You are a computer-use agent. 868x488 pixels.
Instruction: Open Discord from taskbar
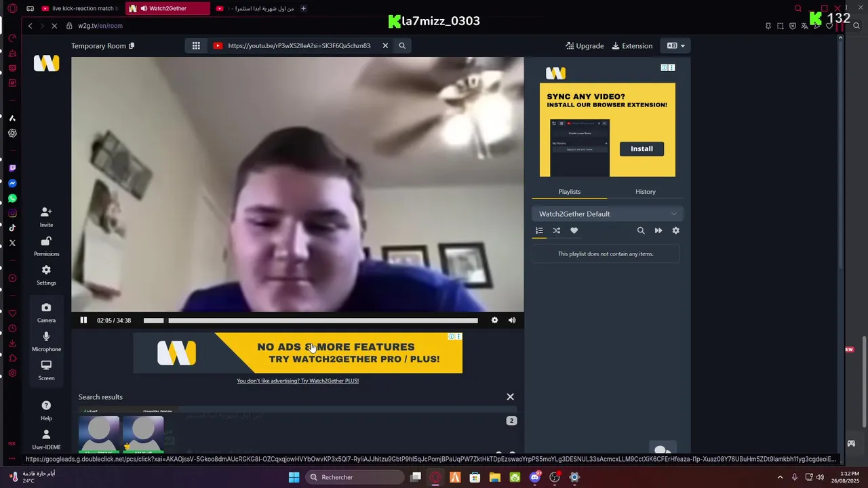[x=534, y=477]
